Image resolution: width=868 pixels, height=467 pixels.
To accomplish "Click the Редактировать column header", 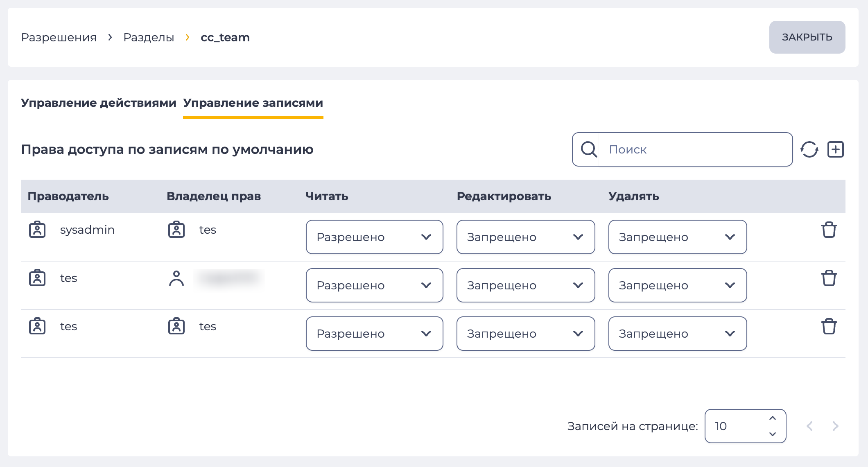I will [x=504, y=196].
